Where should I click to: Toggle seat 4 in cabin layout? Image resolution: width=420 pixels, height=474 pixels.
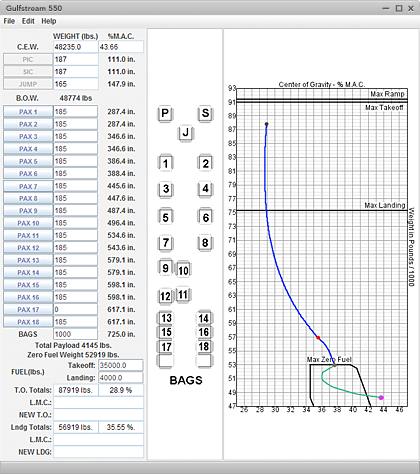point(205,189)
